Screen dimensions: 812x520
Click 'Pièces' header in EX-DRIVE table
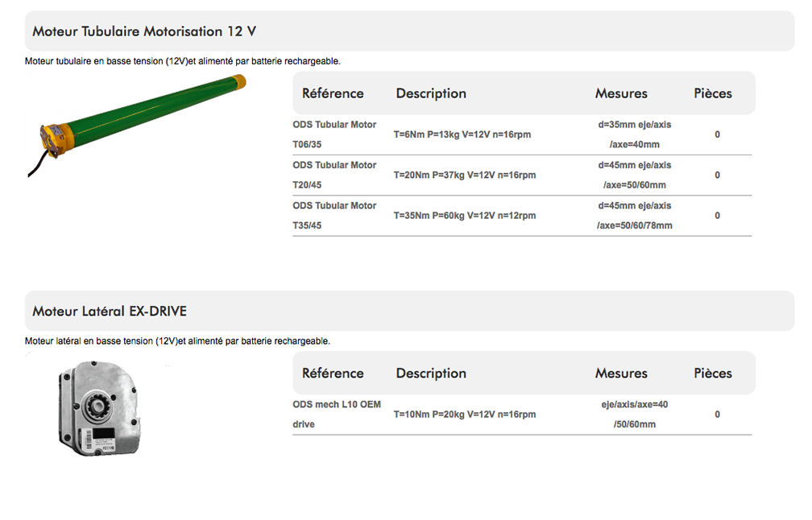click(x=713, y=373)
